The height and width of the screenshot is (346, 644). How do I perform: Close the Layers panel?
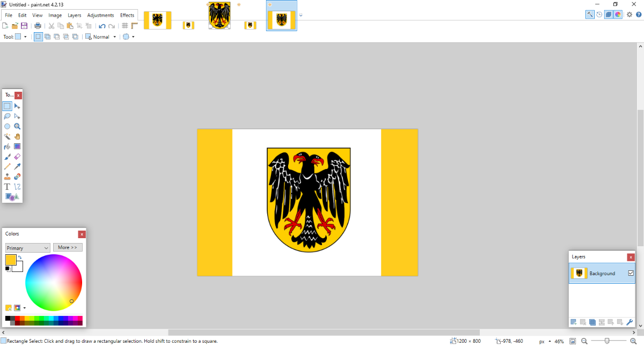631,257
